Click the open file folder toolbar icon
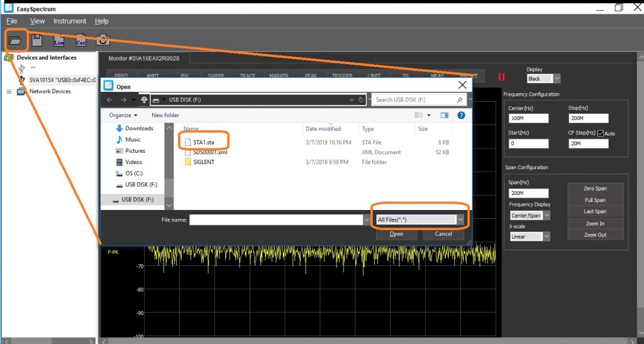Image resolution: width=644 pixels, height=344 pixels. [16, 40]
